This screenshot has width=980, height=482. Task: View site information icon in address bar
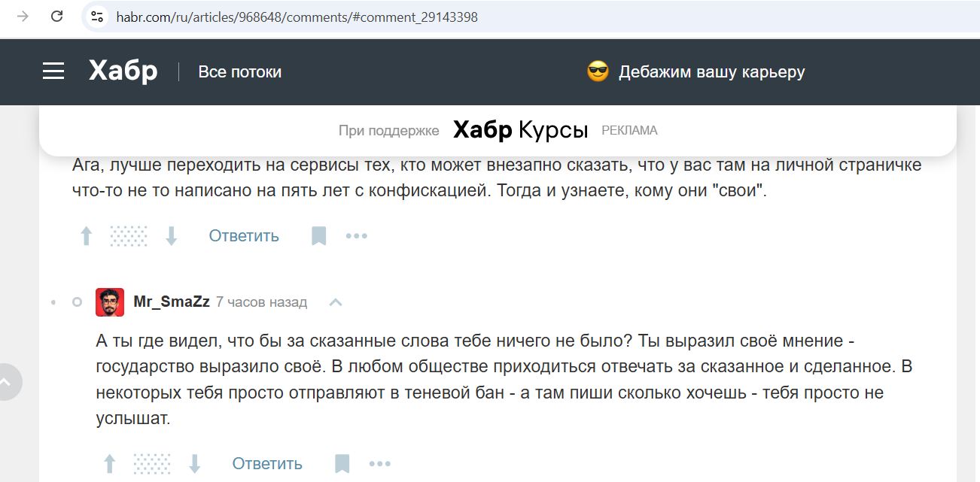[96, 16]
